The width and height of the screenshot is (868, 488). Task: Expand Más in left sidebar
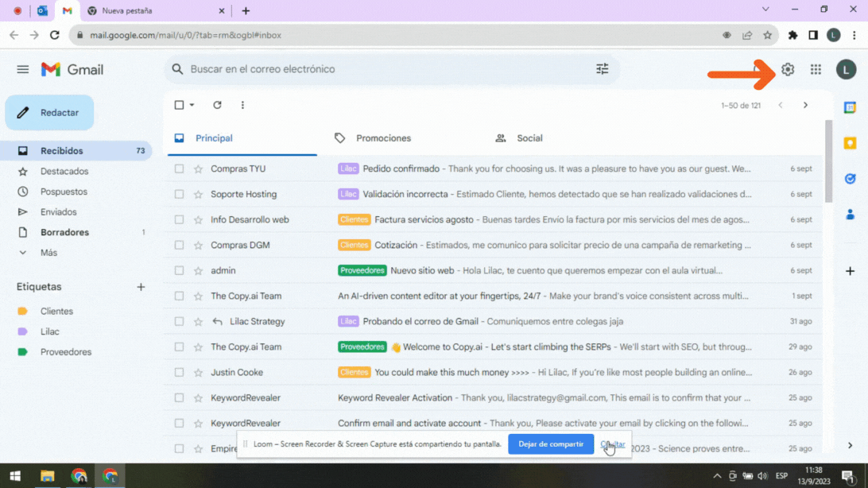click(48, 253)
